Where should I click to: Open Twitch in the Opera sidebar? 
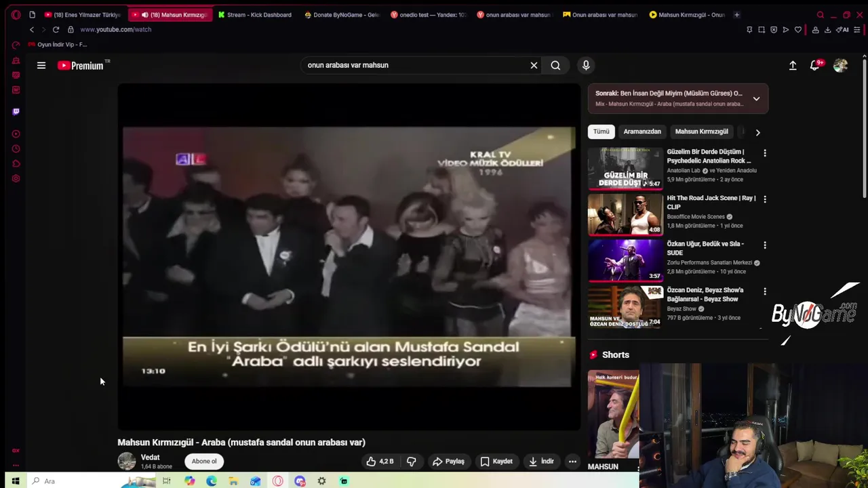click(x=16, y=111)
